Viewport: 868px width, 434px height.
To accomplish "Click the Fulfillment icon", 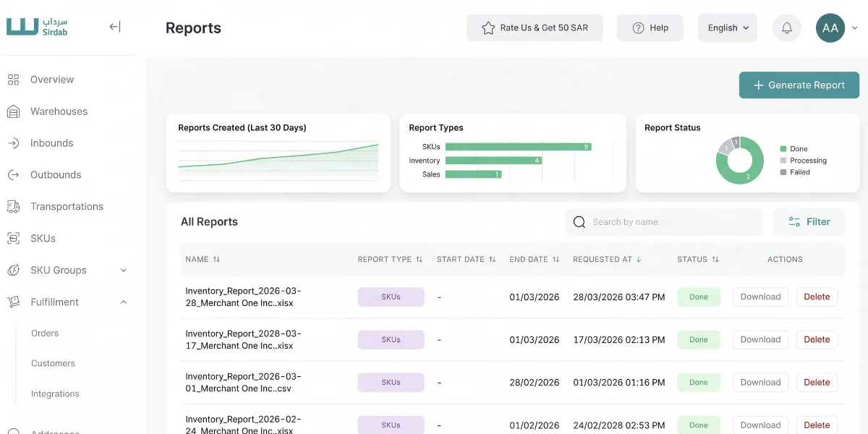I will coord(13,302).
